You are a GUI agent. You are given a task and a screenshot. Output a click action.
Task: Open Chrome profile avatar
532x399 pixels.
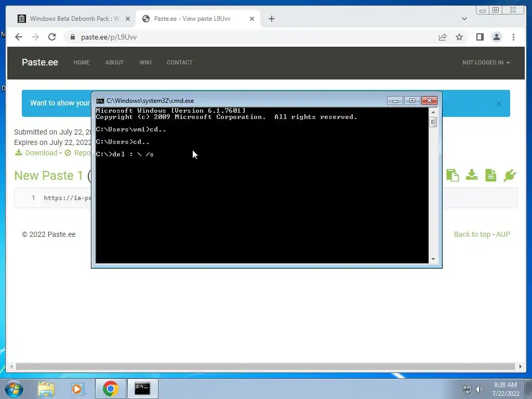tap(496, 37)
